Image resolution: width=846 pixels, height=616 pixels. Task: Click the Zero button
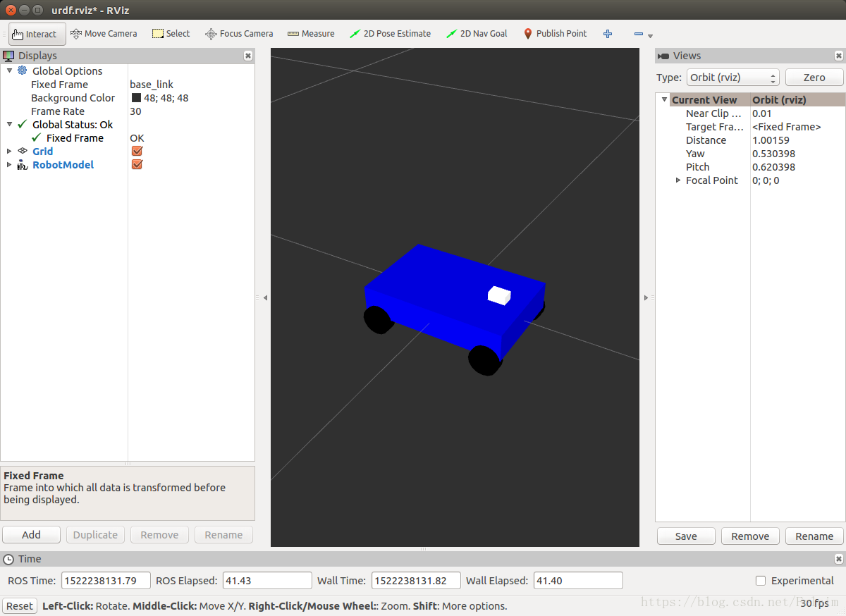coord(814,78)
